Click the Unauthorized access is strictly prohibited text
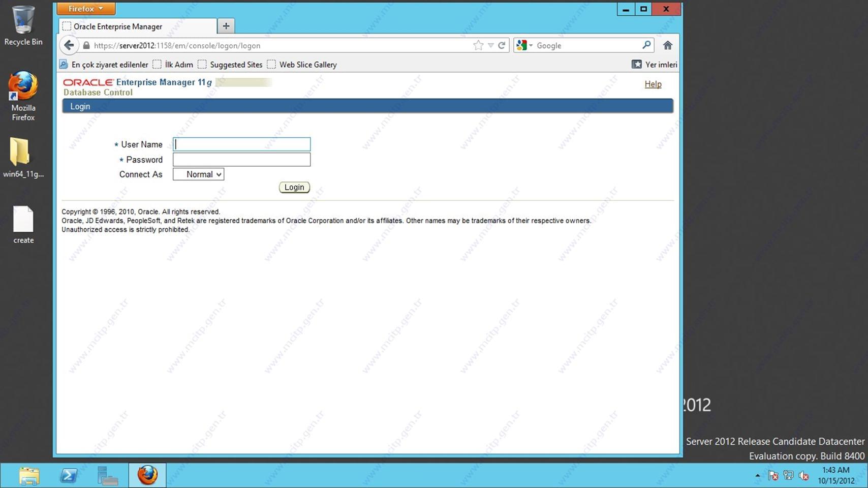The image size is (868, 488). click(126, 230)
